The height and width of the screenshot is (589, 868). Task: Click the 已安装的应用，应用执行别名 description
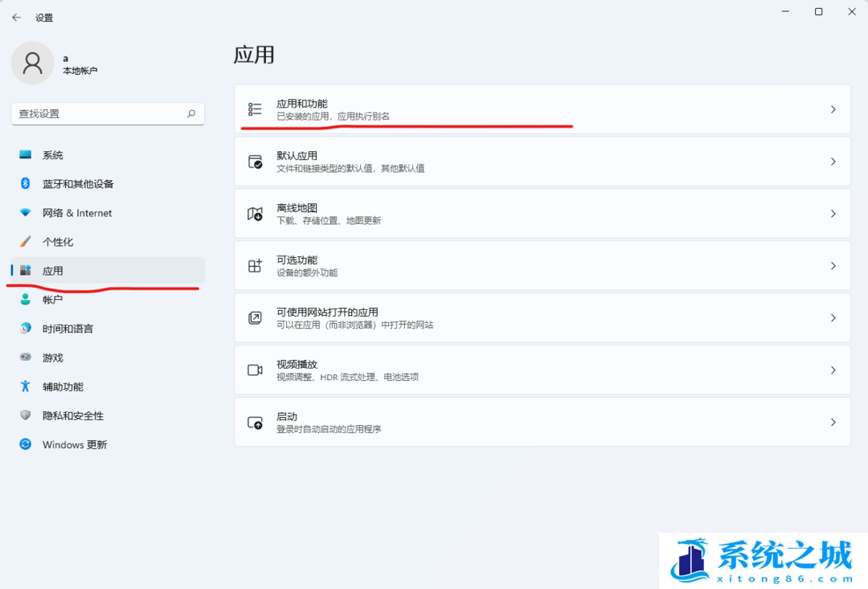tap(334, 117)
